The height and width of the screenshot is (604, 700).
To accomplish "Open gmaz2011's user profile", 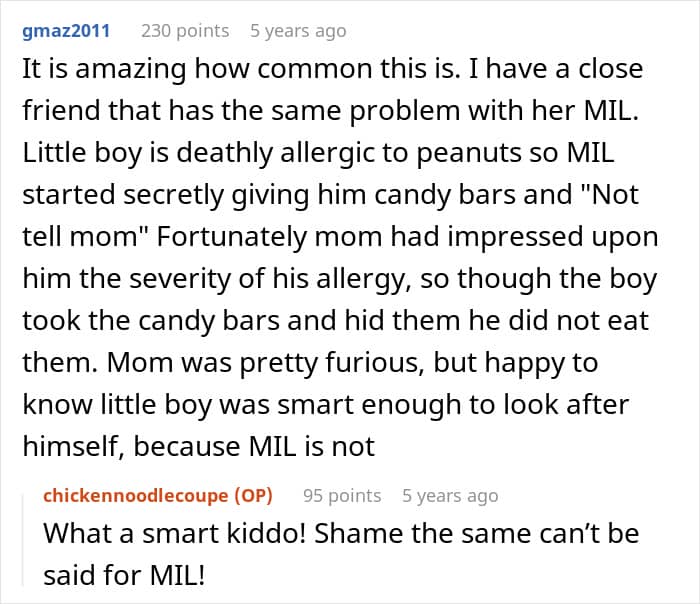I will point(65,30).
